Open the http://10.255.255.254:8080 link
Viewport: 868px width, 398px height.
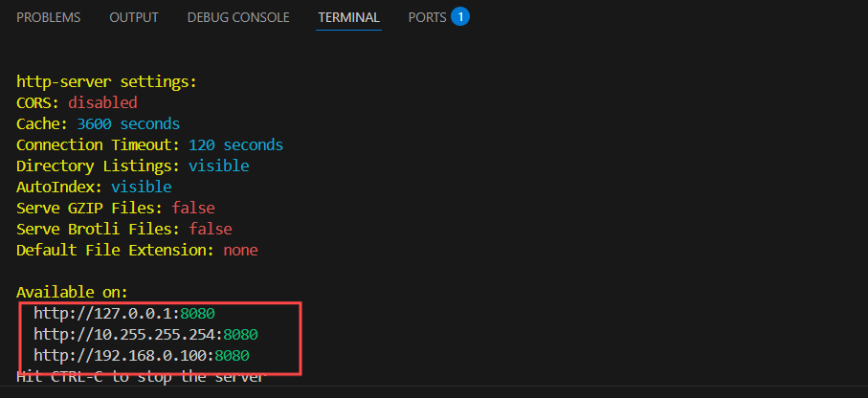coord(145,335)
